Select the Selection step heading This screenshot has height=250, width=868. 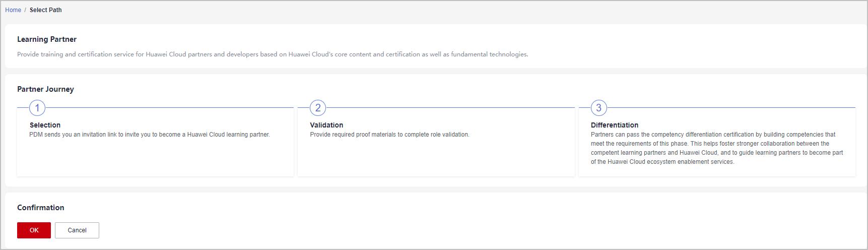(45, 125)
